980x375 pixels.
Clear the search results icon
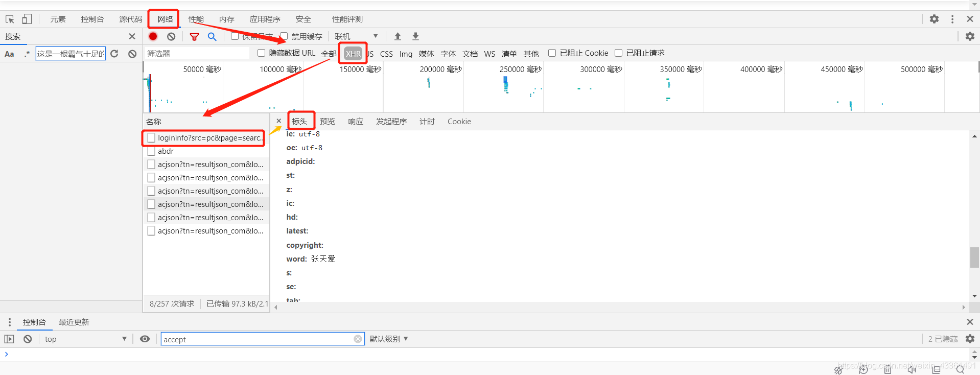point(132,54)
